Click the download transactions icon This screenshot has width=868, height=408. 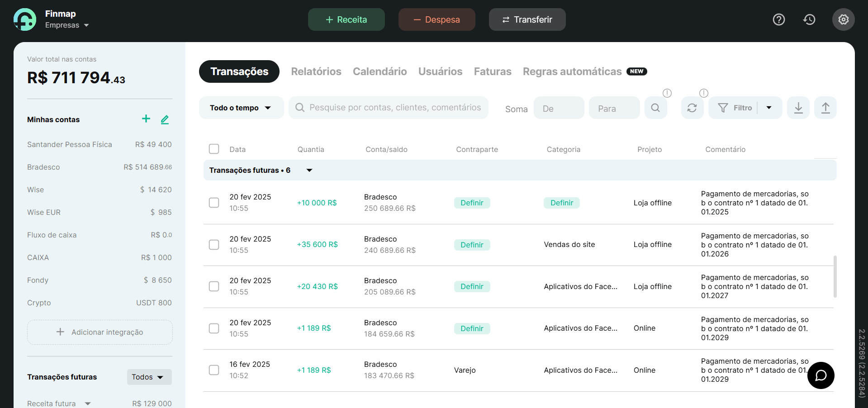[798, 108]
